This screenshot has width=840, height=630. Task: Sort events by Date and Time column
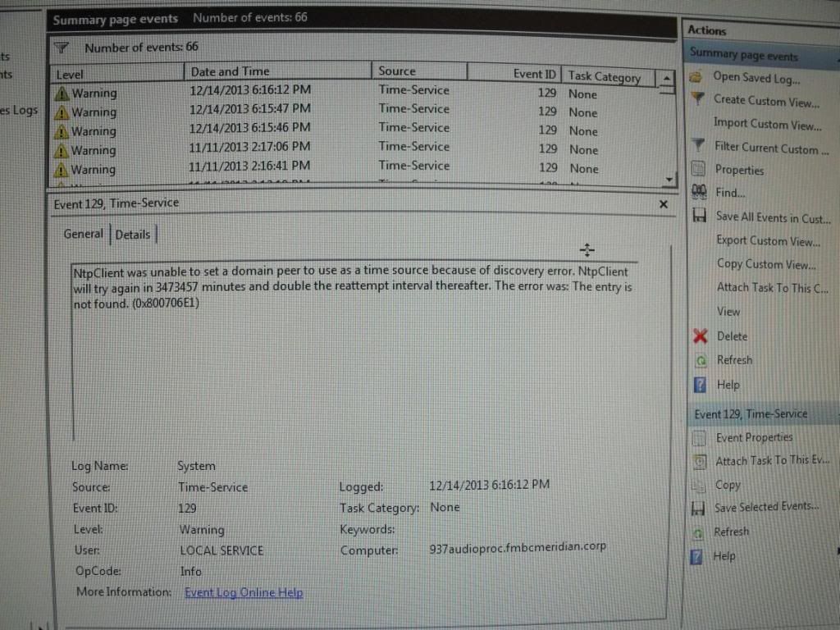coord(230,71)
